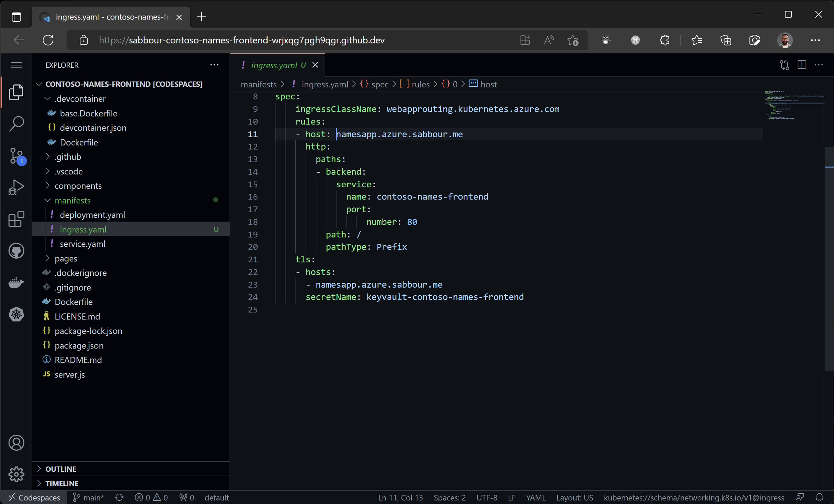Split the editor to the right
Screen dimensions: 834x504
(802, 65)
